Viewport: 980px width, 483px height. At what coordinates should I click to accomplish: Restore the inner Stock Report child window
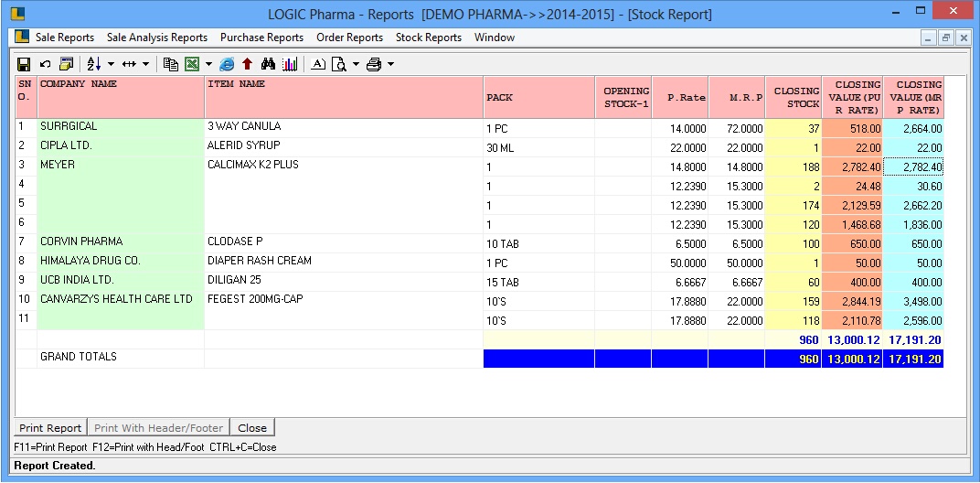point(946,38)
